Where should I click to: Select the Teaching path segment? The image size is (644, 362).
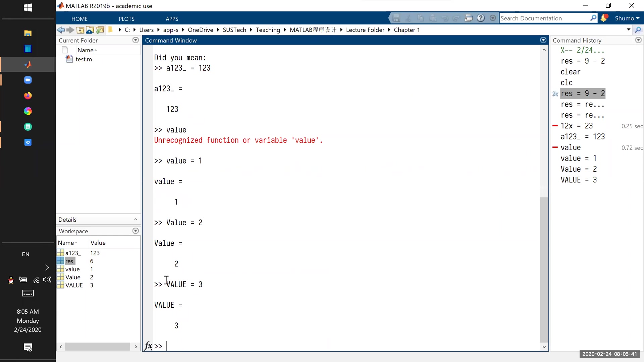click(x=268, y=30)
